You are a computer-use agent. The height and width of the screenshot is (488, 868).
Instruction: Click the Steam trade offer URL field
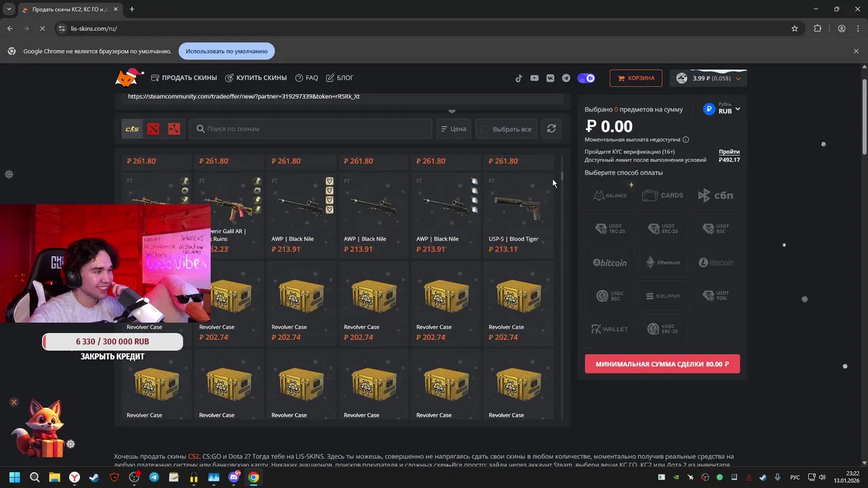342,97
